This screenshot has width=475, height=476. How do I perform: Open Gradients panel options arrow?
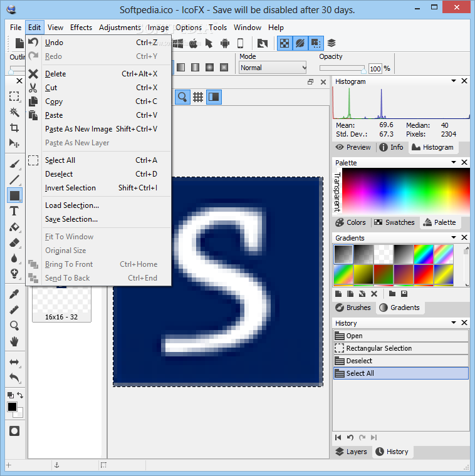click(454, 237)
